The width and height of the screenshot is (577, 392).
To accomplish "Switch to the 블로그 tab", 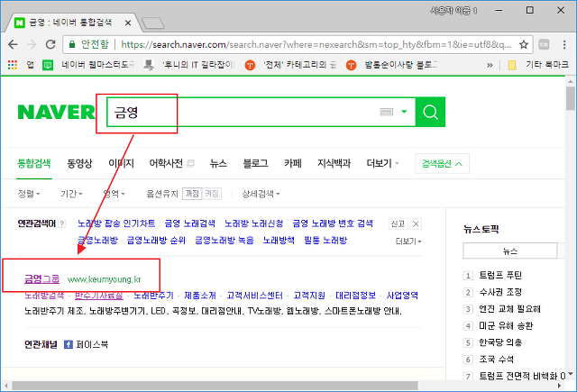I will pos(255,163).
